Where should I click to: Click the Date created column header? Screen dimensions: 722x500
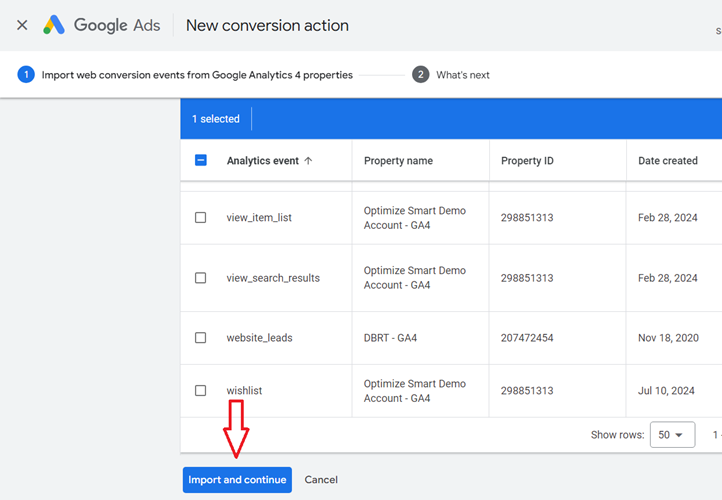click(x=668, y=161)
